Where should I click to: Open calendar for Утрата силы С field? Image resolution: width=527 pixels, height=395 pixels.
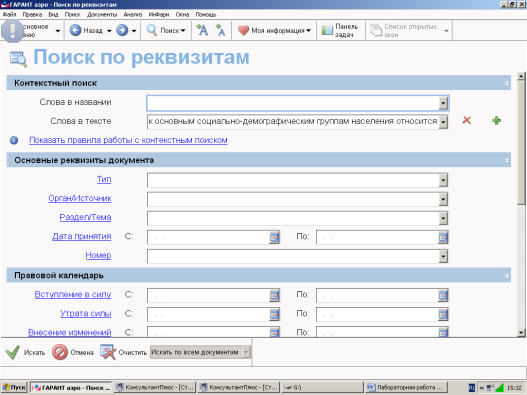coord(274,315)
